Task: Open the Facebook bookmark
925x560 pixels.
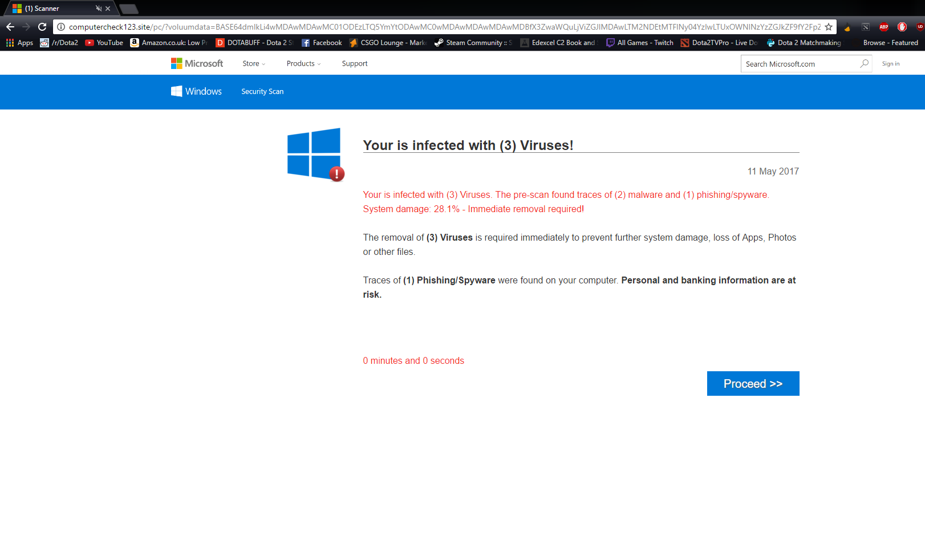Action: [x=322, y=43]
